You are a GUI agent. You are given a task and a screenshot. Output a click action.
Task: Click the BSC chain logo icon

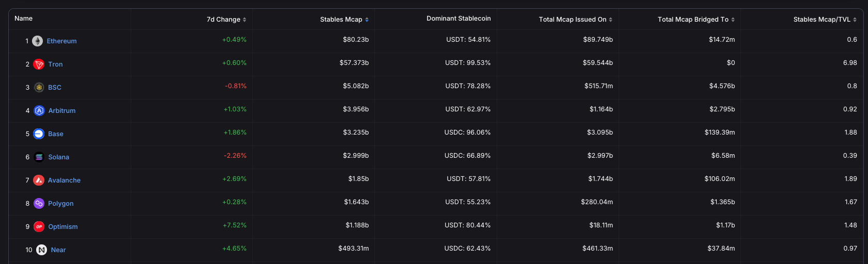[39, 88]
